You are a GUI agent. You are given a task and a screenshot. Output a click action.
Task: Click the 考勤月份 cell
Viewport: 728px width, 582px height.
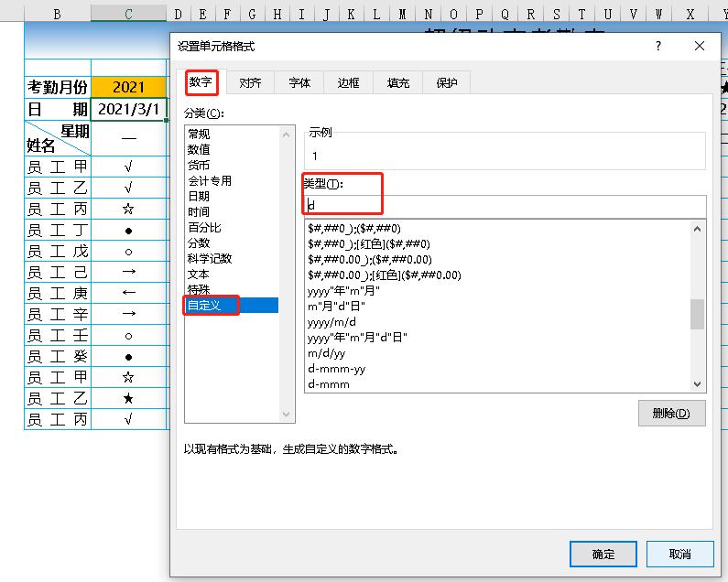pyautogui.click(x=58, y=87)
